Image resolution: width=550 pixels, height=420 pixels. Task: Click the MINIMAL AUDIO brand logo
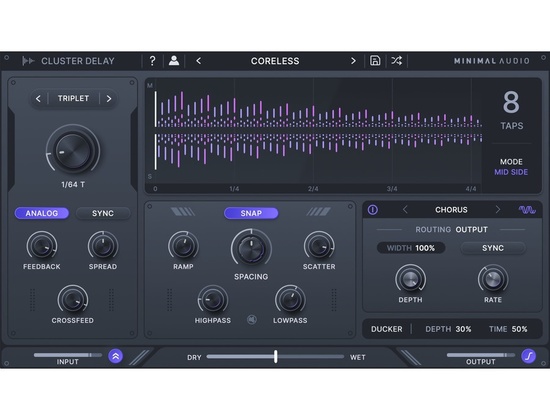pos(491,61)
